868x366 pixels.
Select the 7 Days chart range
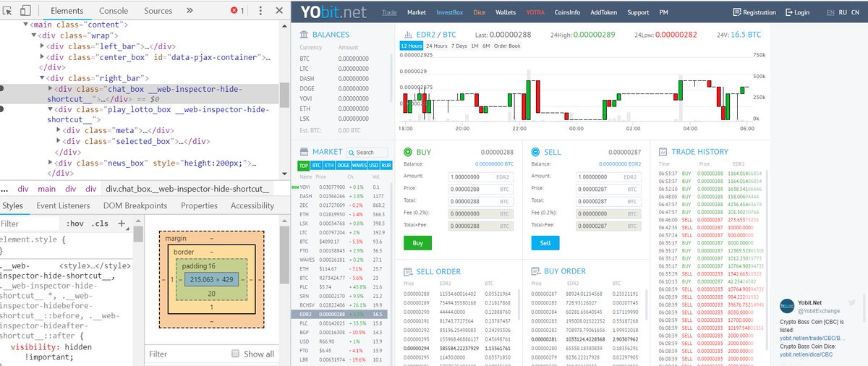point(459,46)
